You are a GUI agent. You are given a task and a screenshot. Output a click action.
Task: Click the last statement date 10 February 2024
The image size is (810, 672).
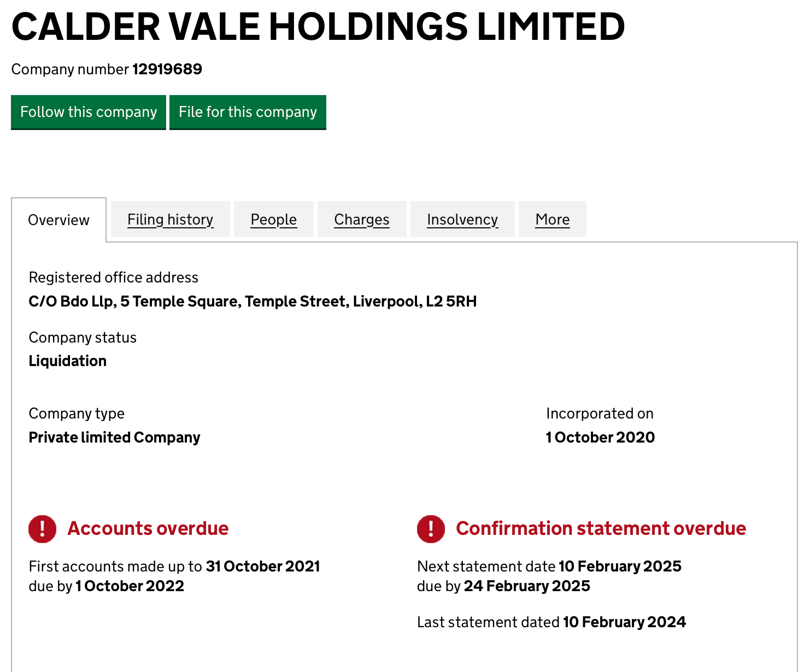(624, 622)
